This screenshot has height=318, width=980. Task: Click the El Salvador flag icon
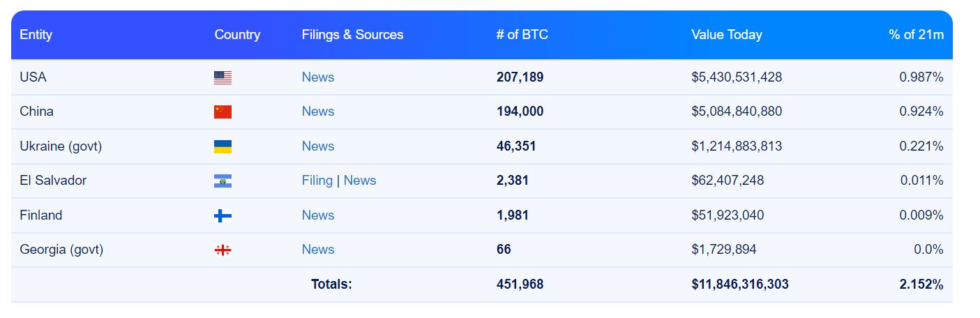click(223, 181)
